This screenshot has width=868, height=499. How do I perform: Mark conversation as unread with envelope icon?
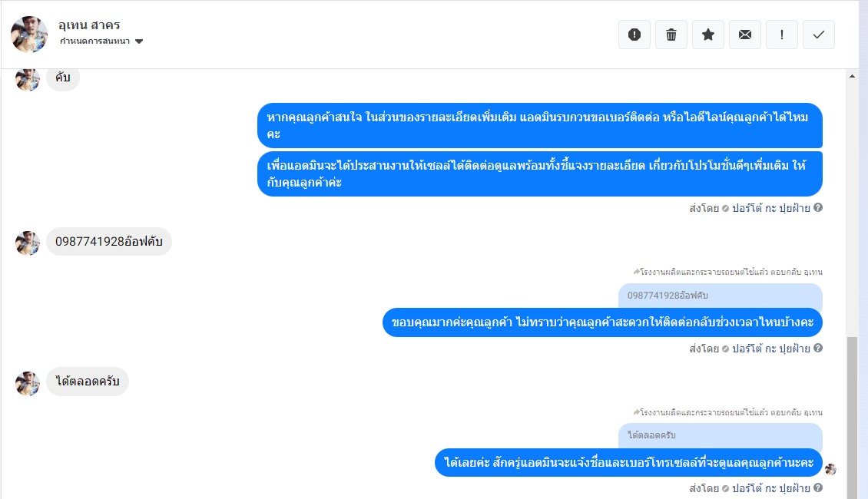(x=745, y=35)
